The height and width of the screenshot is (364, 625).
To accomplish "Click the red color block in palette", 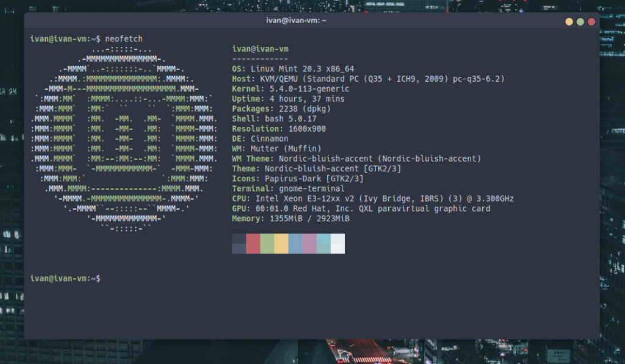I will tap(253, 243).
